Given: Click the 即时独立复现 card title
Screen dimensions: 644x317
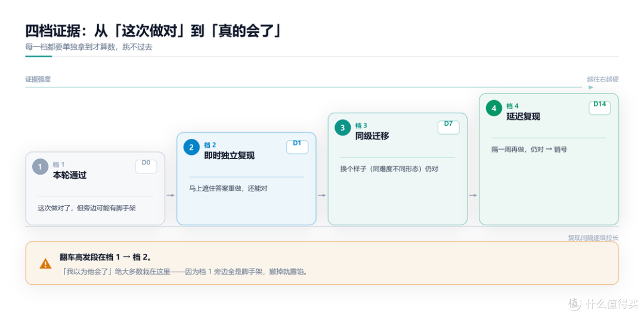Looking at the screenshot, I should 229,156.
